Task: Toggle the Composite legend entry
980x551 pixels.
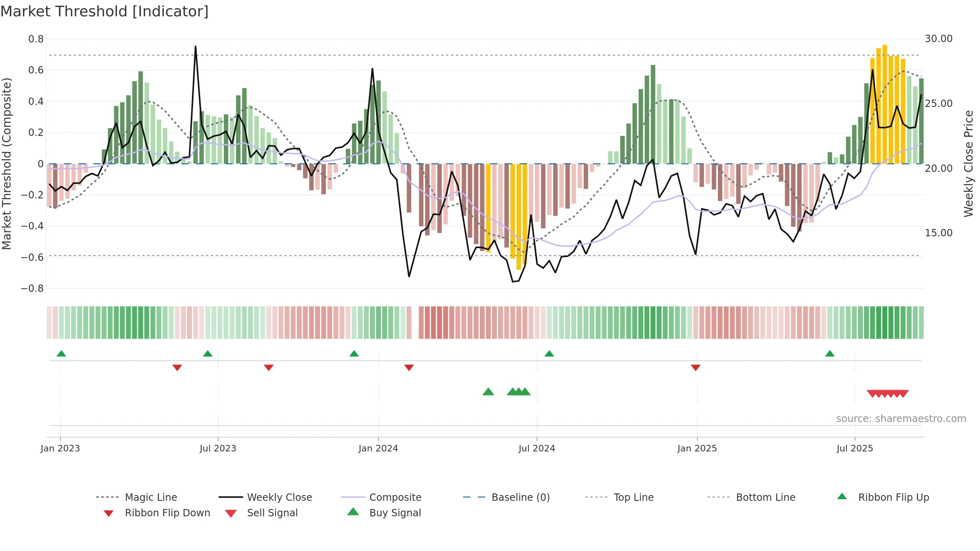Action: 381,497
